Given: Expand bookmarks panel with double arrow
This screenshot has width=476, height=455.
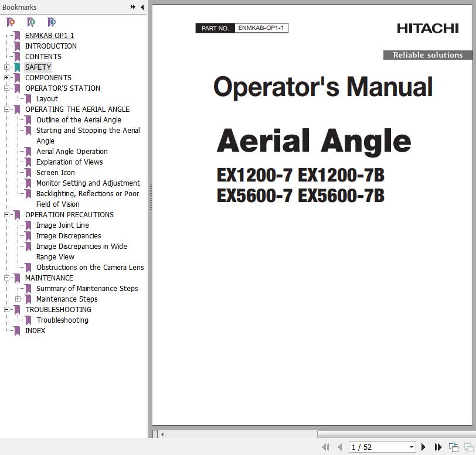Looking at the screenshot, I should [132, 6].
